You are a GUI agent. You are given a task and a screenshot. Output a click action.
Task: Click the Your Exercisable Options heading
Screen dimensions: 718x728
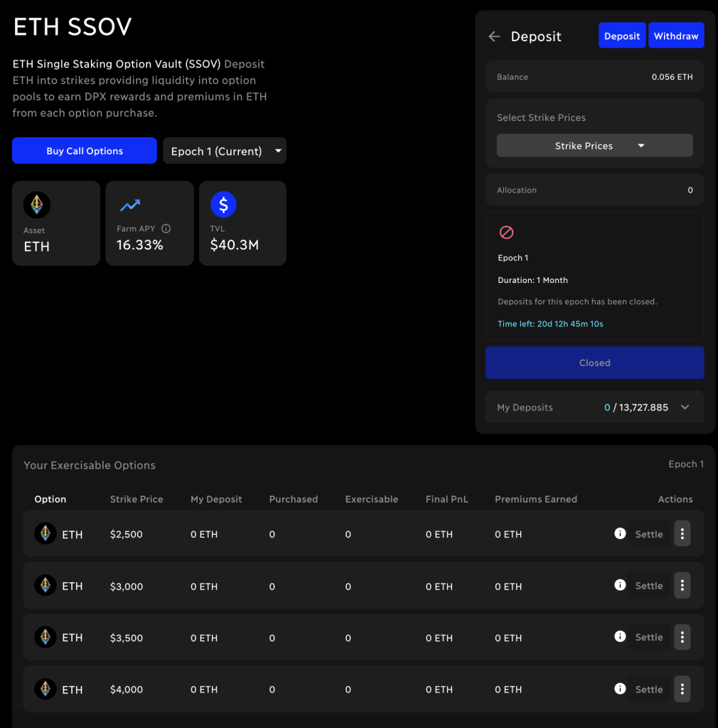point(90,465)
